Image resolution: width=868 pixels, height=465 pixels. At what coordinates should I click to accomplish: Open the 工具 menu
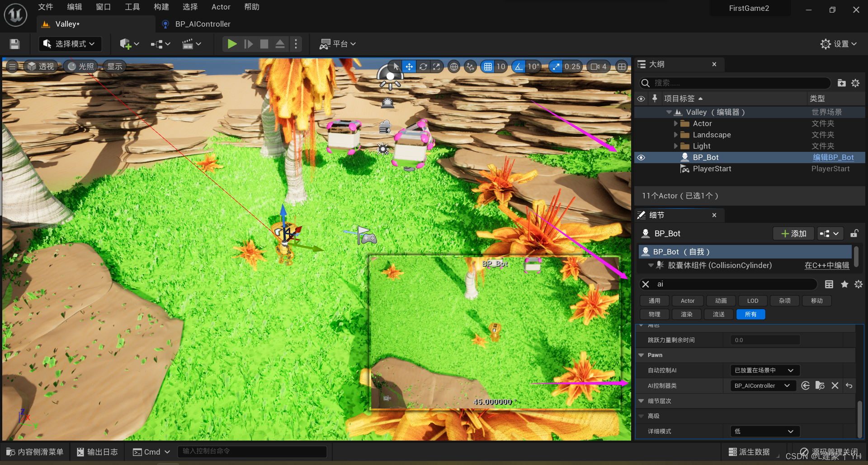pos(132,7)
